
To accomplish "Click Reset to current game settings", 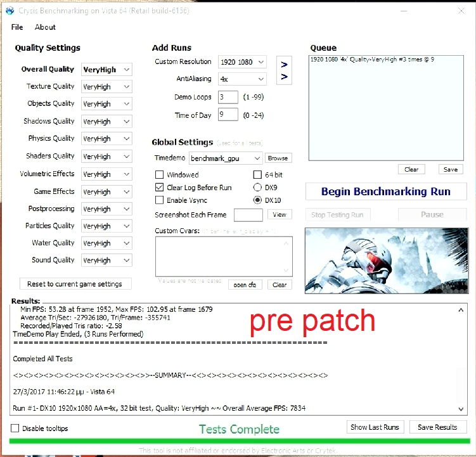I will click(75, 284).
